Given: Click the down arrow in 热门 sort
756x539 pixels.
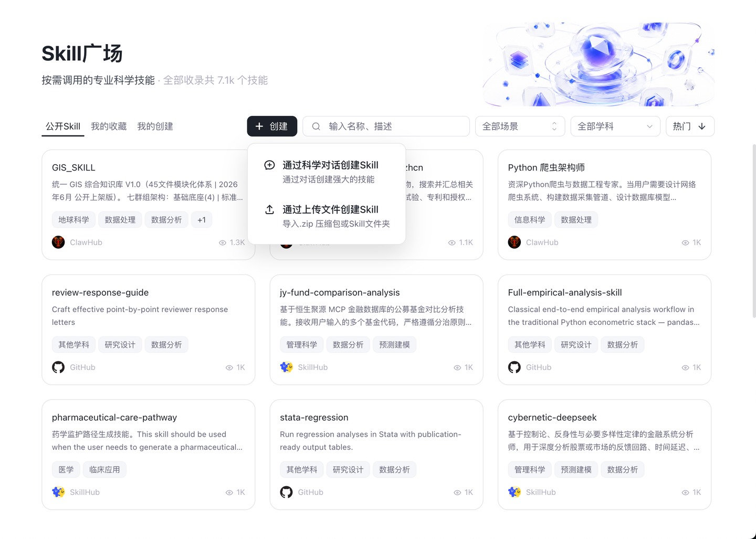Looking at the screenshot, I should pos(702,126).
